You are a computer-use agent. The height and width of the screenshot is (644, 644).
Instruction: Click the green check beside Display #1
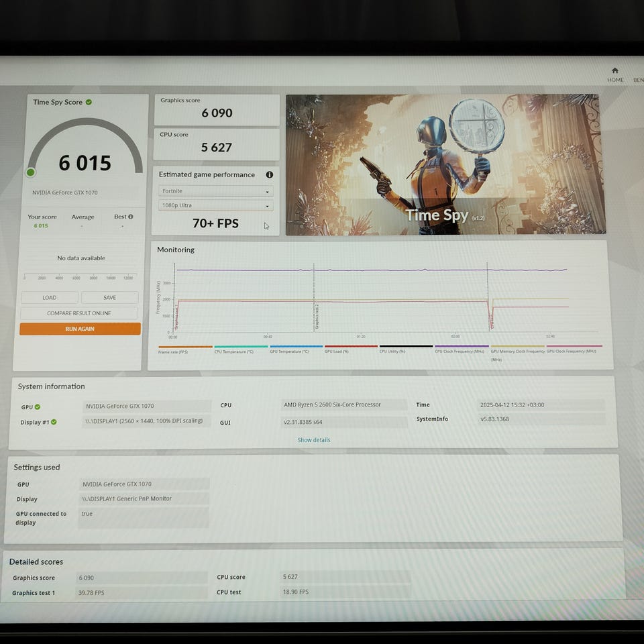(54, 422)
